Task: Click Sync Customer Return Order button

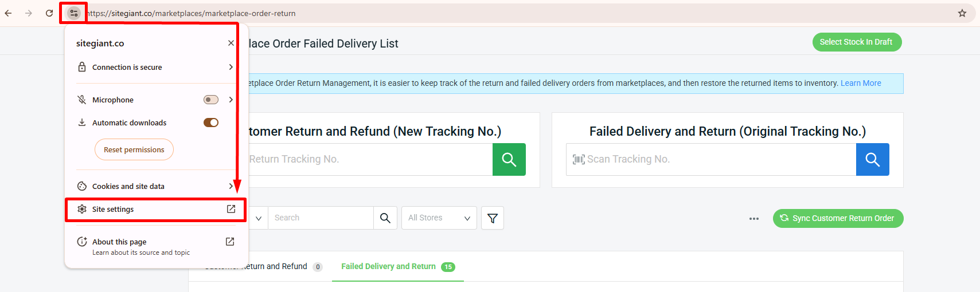Action: coord(838,218)
